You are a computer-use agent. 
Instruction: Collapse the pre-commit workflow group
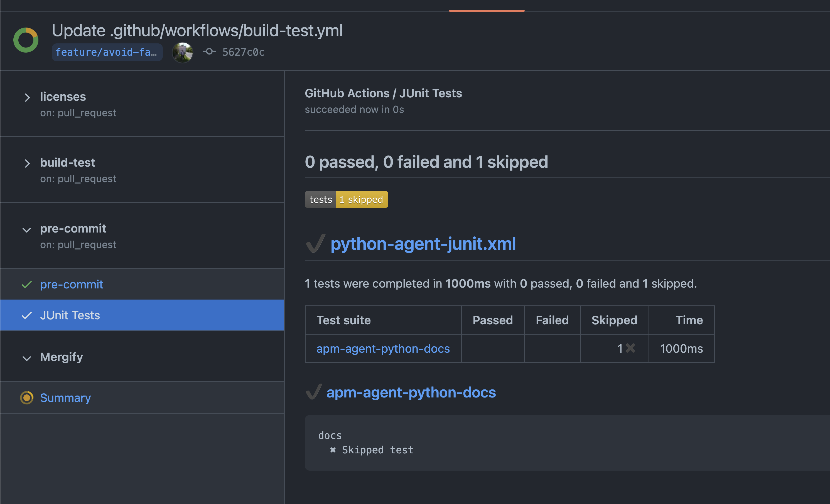tap(27, 230)
